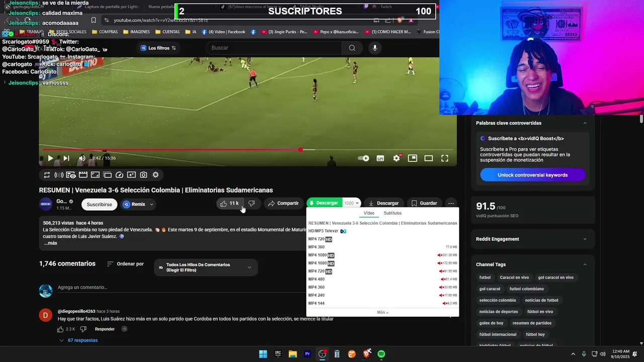This screenshot has height=362, width=644.
Task: Click the gray YouTube Descargar button
Action: 383,203
